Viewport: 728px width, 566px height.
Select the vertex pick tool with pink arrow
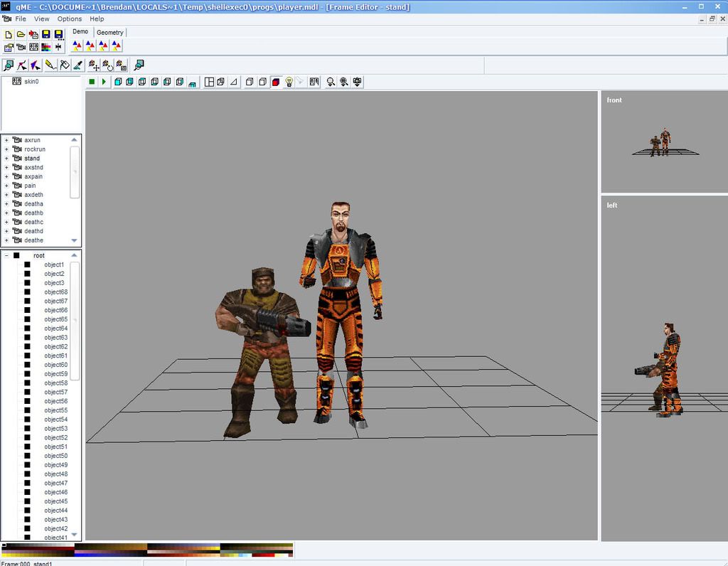(22, 65)
